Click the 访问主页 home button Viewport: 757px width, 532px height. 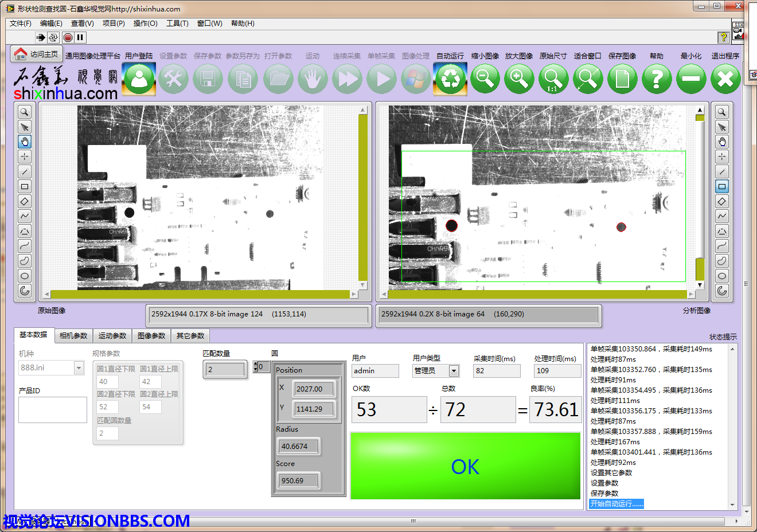point(37,54)
